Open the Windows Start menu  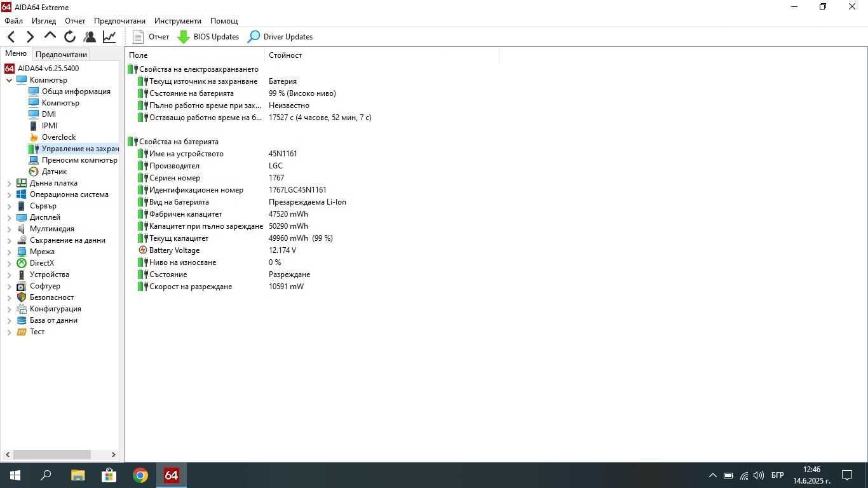tap(15, 475)
